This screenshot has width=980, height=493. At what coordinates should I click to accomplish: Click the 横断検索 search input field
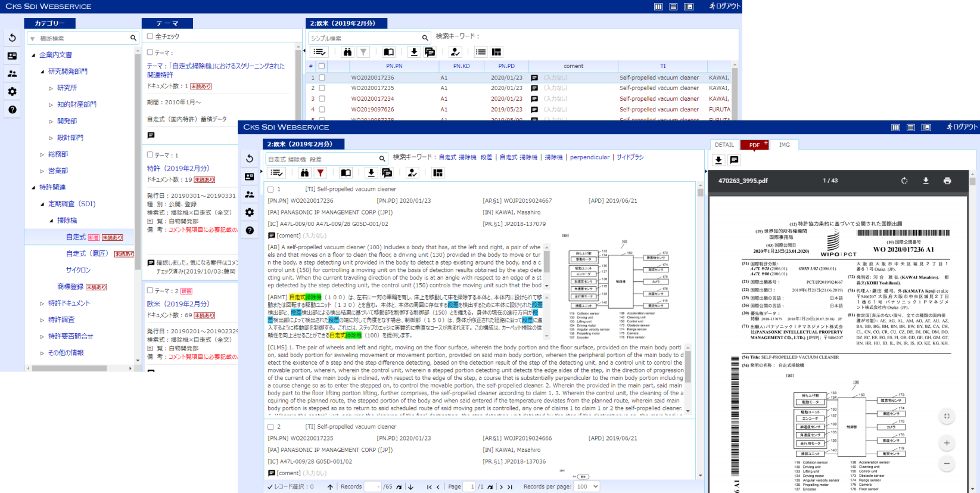(x=82, y=38)
